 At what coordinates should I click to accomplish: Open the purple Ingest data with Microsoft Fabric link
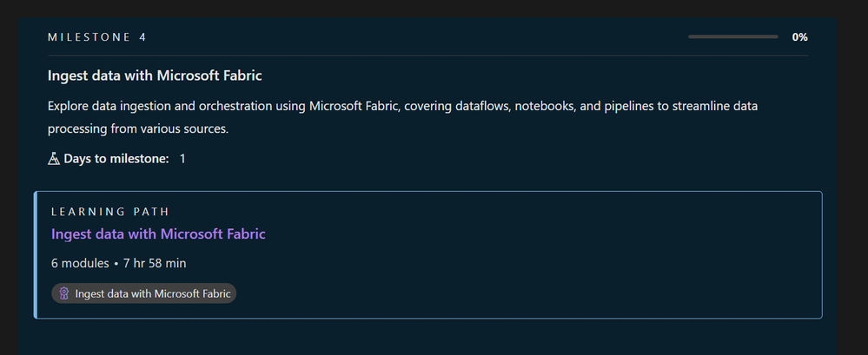tap(158, 233)
